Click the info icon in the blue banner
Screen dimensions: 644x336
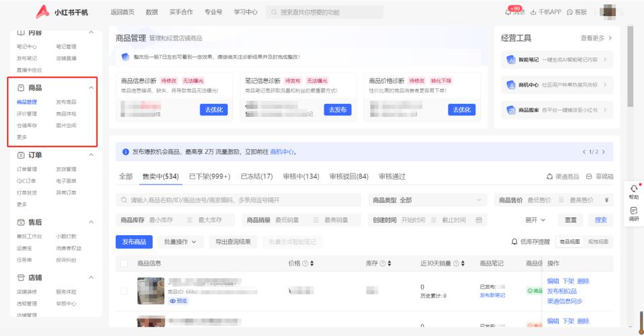[x=126, y=152]
